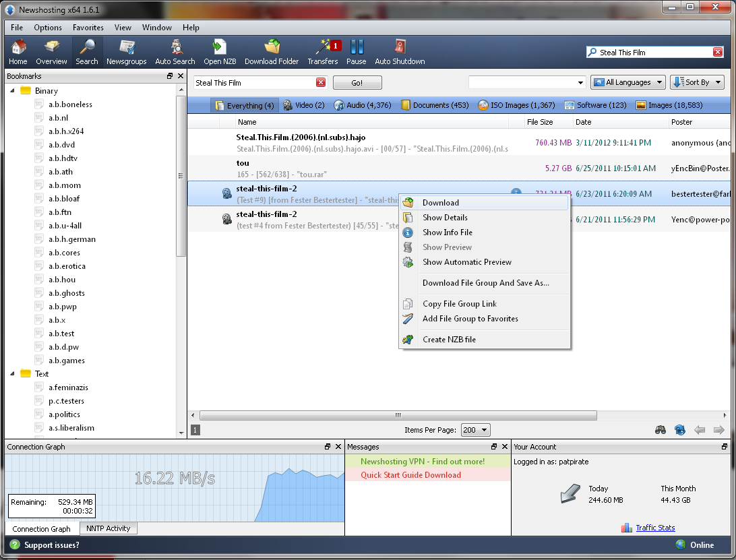
Task: Click the Online globe status icon
Action: pyautogui.click(x=681, y=545)
